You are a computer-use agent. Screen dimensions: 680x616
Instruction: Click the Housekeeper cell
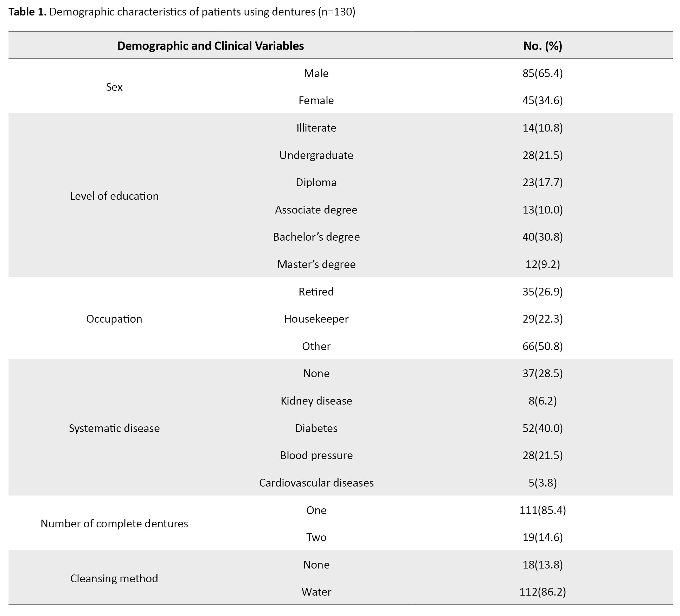[316, 319]
